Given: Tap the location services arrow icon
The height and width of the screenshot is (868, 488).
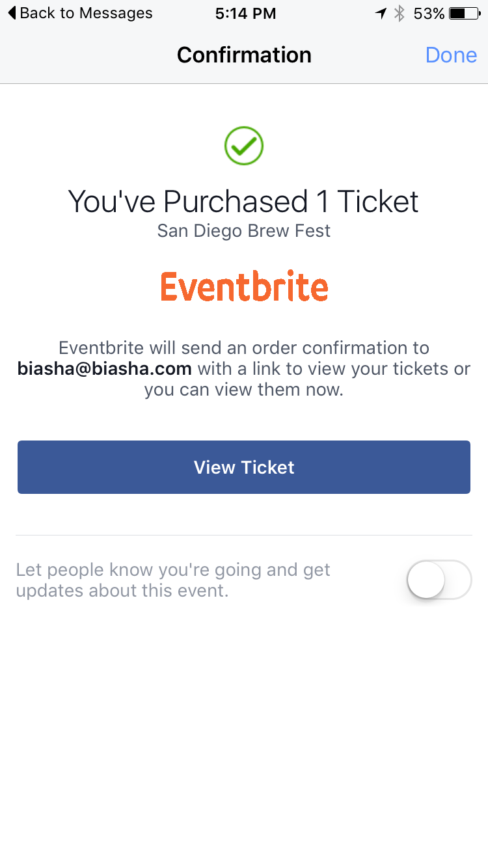Looking at the screenshot, I should (381, 13).
